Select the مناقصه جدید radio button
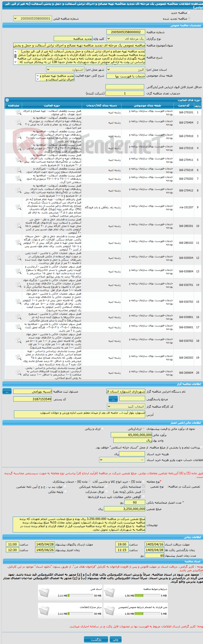Screen dimensions: 203x644 (x=189, y=13)
